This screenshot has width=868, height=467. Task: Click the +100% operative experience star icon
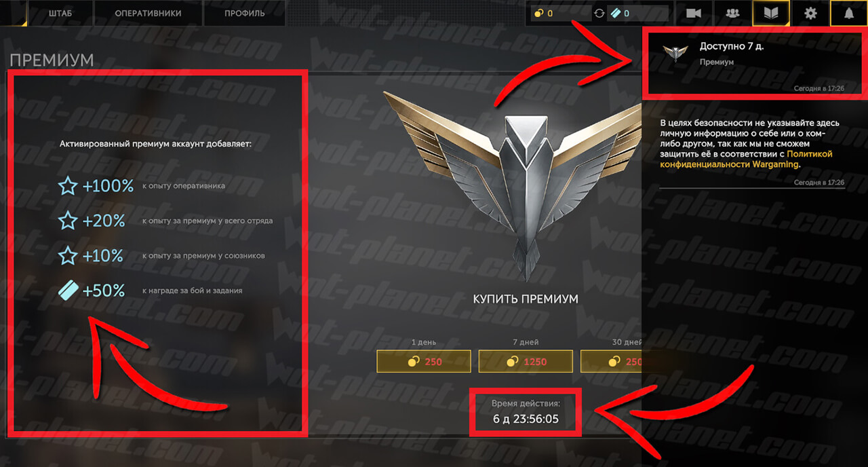point(68,185)
